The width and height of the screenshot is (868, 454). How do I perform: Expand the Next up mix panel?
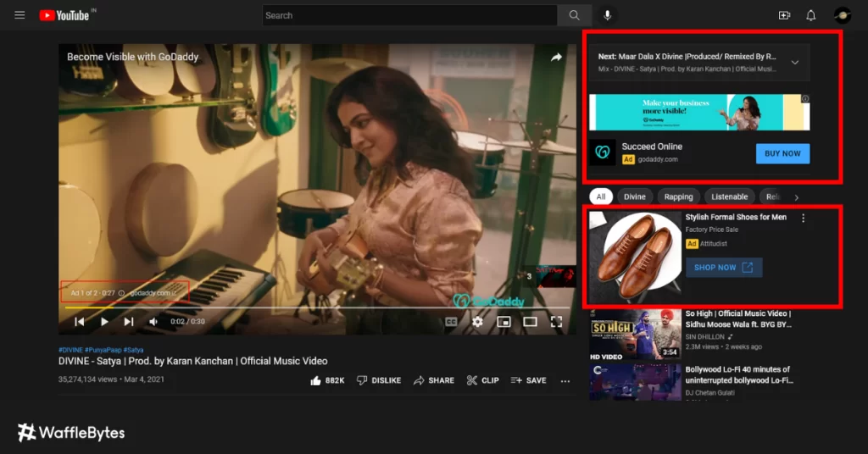pyautogui.click(x=794, y=63)
